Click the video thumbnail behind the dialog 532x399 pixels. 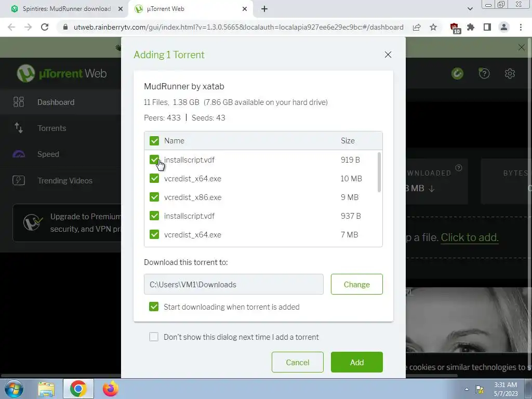coord(469,321)
